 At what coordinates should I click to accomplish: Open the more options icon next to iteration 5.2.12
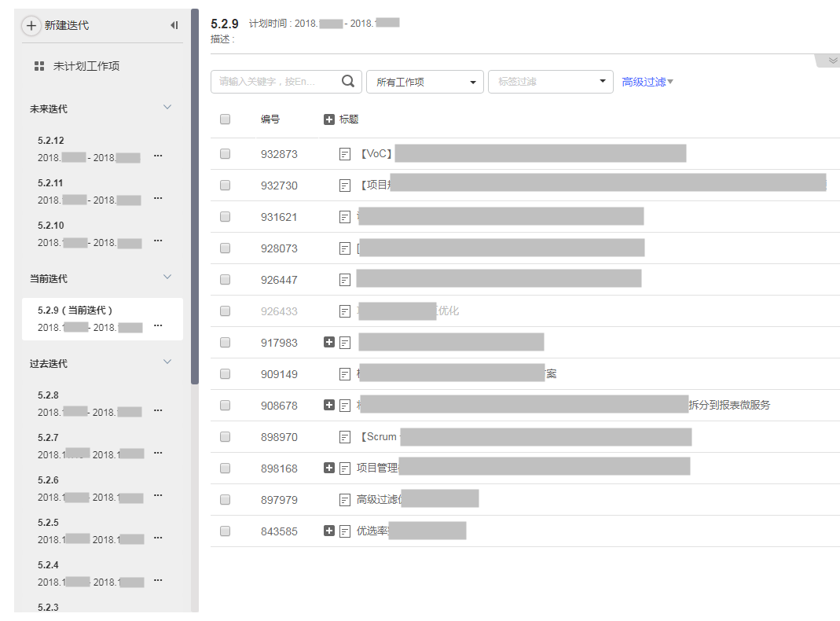pos(158,156)
